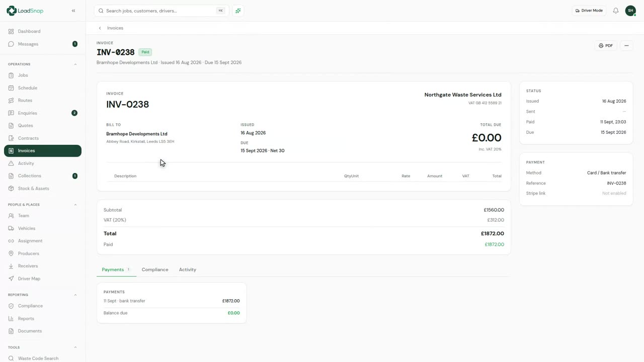
Task: Click the Bramhope Developments Ltd bill-to name
Action: pyautogui.click(x=137, y=134)
